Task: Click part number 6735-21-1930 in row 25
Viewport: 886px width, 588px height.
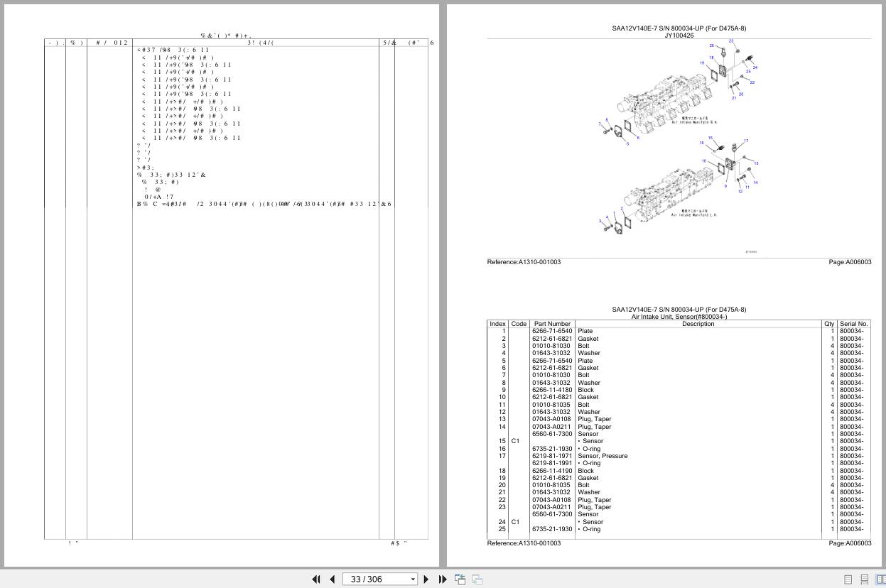Action: pyautogui.click(x=552, y=529)
